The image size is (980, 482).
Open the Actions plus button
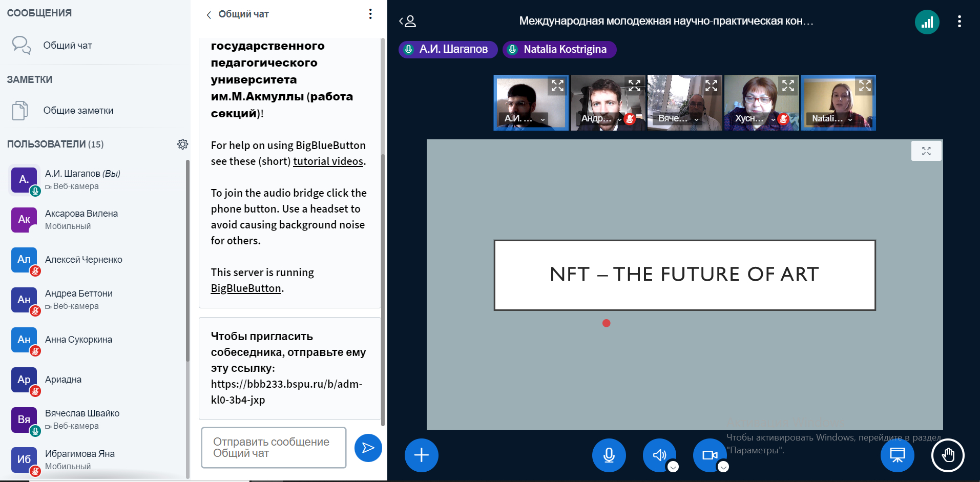pos(421,455)
